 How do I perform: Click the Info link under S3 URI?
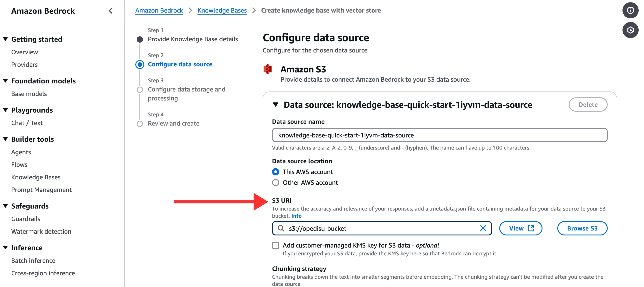[296, 216]
